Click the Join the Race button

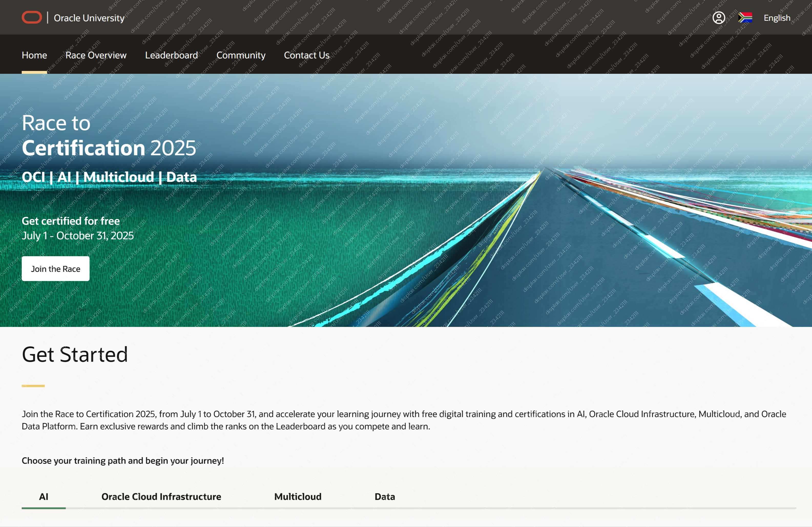pos(56,268)
